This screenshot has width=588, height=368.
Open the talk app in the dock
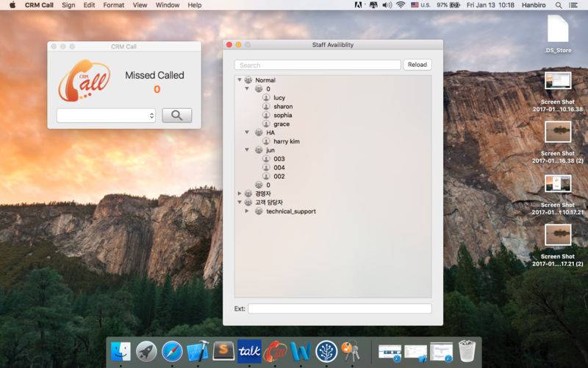[250, 351]
